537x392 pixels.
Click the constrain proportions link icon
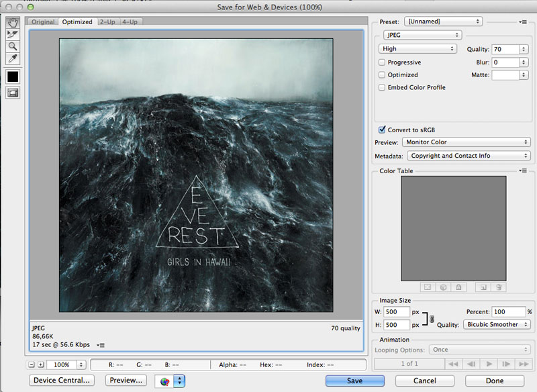432,319
